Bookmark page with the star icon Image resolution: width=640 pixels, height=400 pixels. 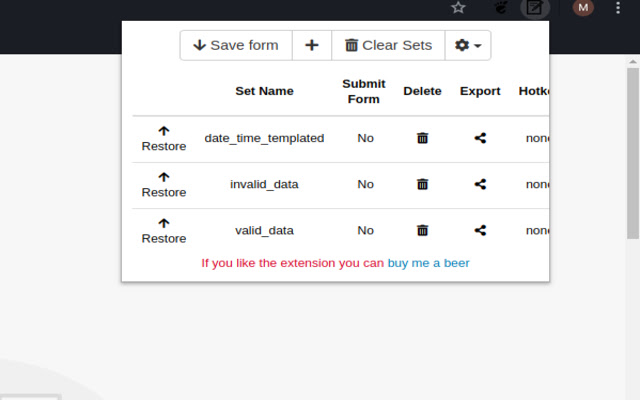click(x=458, y=7)
